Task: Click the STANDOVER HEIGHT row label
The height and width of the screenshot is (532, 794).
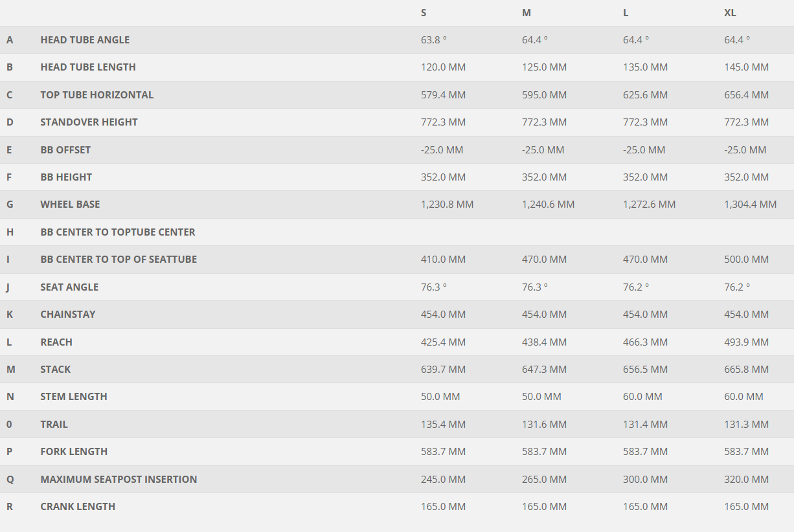Action: pyautogui.click(x=89, y=122)
